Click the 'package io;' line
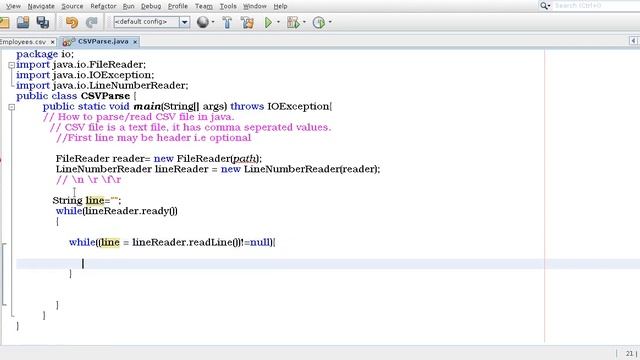640x360 pixels. coord(45,54)
